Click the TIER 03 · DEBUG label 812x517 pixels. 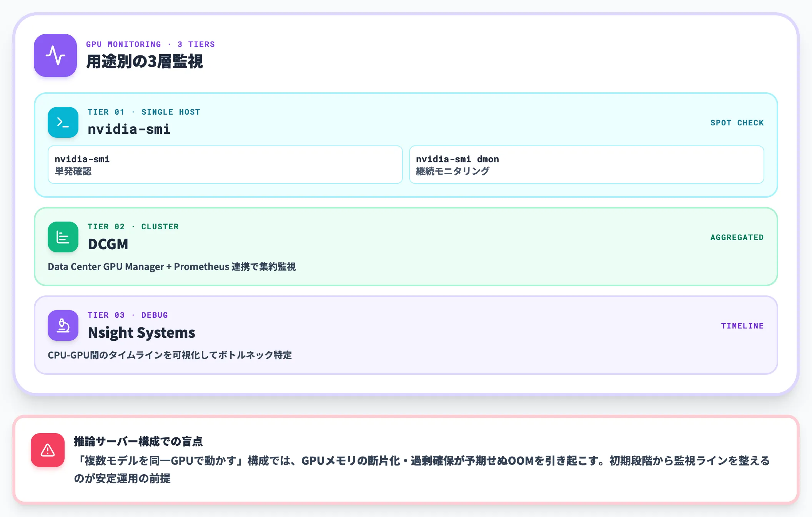point(128,315)
